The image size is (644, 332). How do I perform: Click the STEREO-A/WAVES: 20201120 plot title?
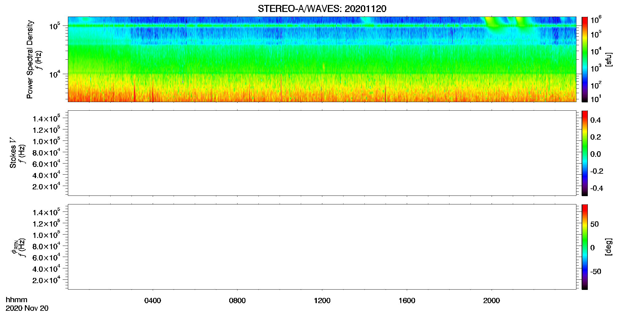322,9
